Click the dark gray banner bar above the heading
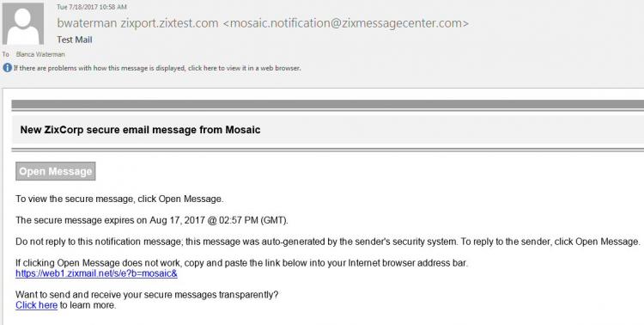This screenshot has width=644, height=325. (328, 104)
